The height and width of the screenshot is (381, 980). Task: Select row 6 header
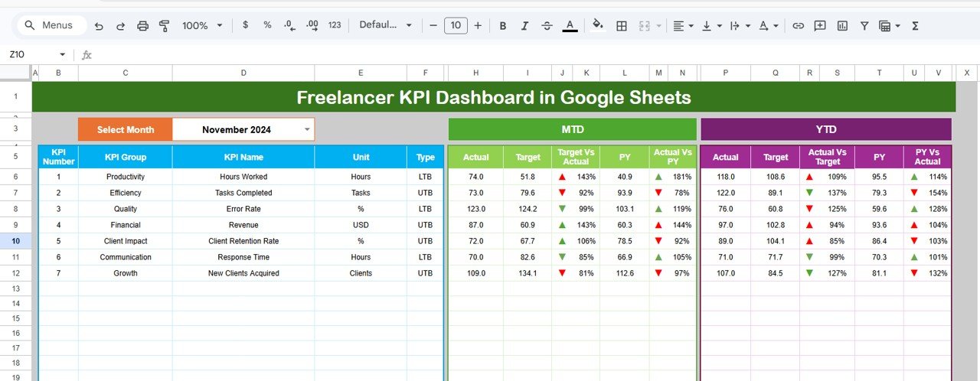[x=15, y=176]
